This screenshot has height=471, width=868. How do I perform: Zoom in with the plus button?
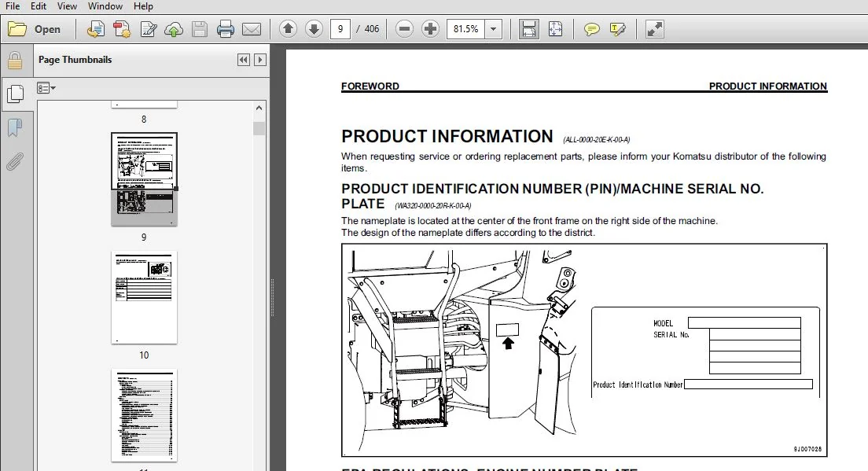(x=430, y=29)
